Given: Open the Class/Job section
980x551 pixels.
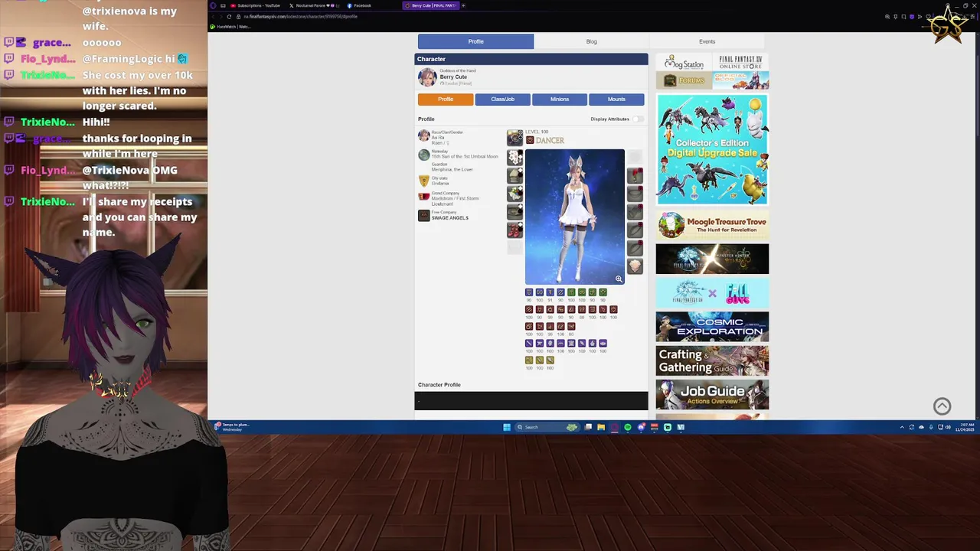Looking at the screenshot, I should (x=502, y=99).
